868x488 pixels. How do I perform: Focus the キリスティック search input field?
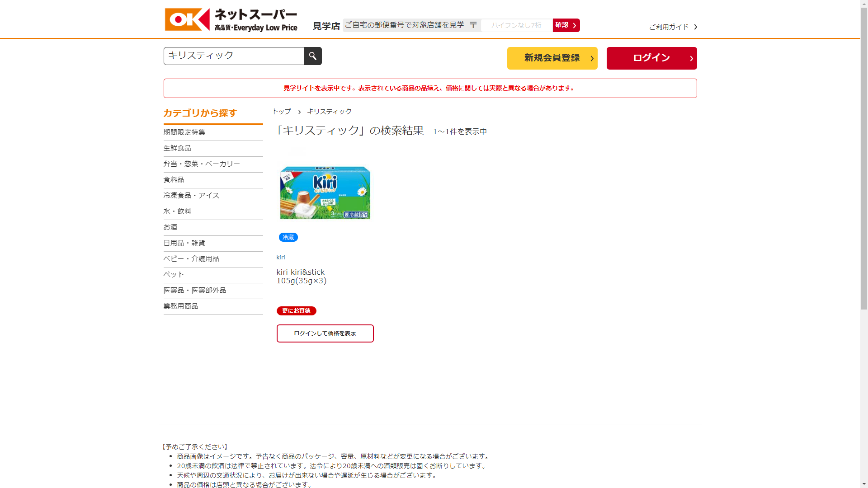(233, 56)
